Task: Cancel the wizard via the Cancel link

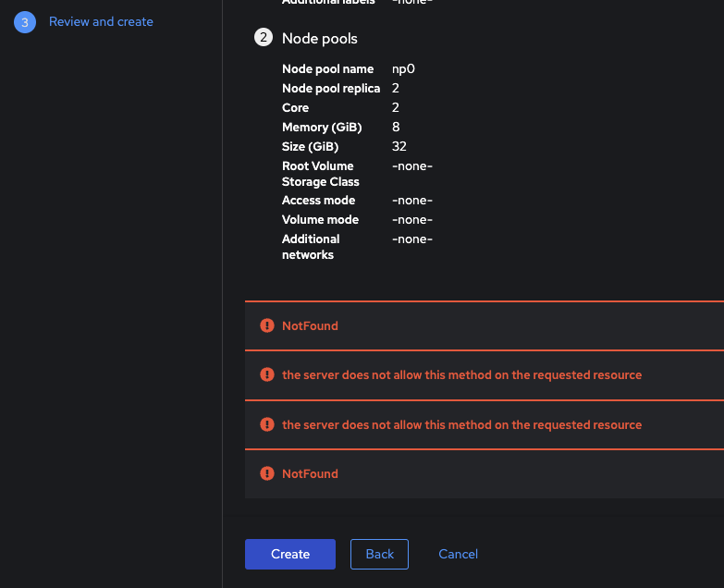Action: 458,554
